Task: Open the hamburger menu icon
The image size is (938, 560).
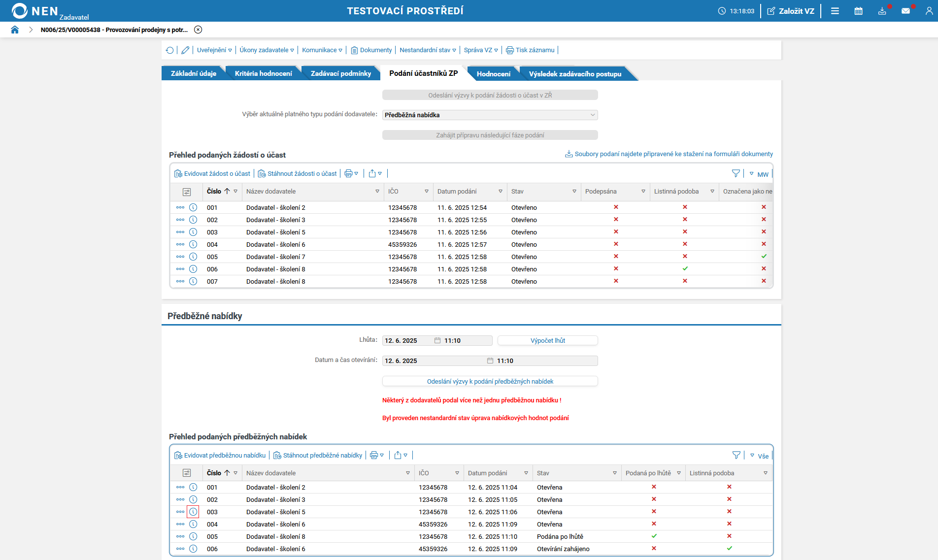Action: [835, 11]
